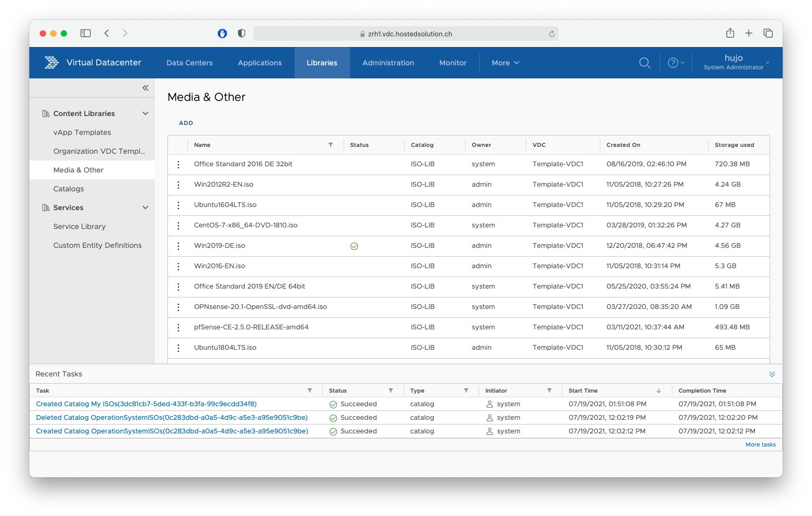
Task: Open Custom Entity Definitions
Action: [x=97, y=245]
